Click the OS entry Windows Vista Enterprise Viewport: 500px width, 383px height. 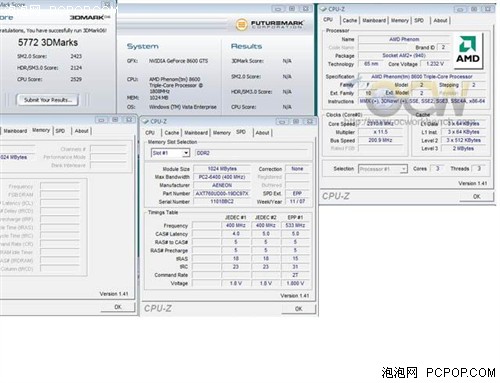[183, 107]
